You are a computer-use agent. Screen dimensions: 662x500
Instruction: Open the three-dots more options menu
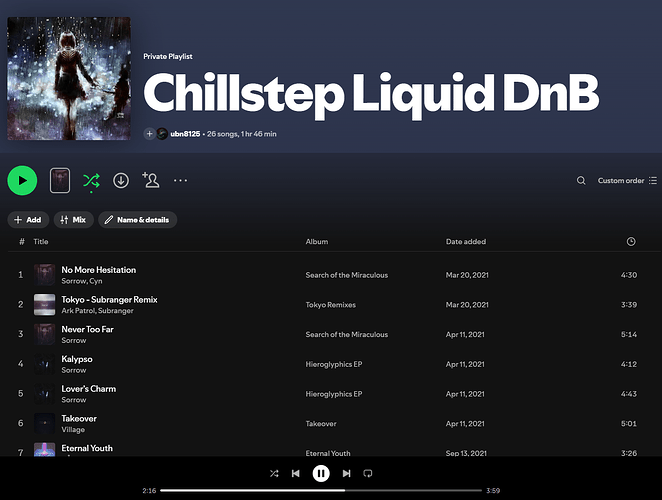click(180, 180)
